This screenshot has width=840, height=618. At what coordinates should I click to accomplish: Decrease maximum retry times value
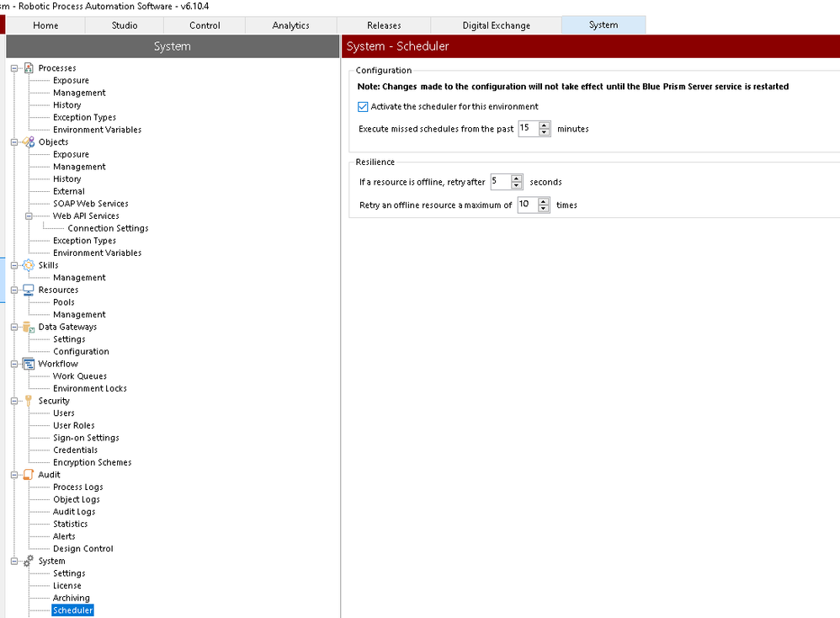click(543, 208)
